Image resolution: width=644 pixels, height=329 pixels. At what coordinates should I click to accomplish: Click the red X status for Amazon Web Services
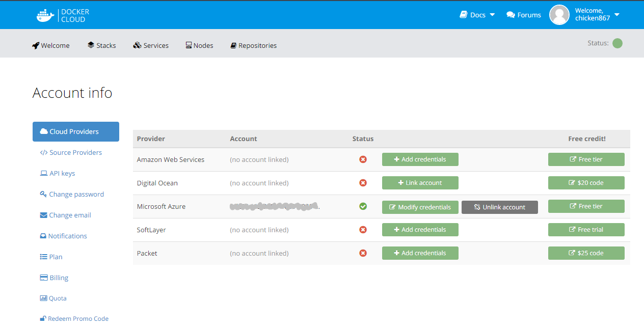[x=363, y=159]
